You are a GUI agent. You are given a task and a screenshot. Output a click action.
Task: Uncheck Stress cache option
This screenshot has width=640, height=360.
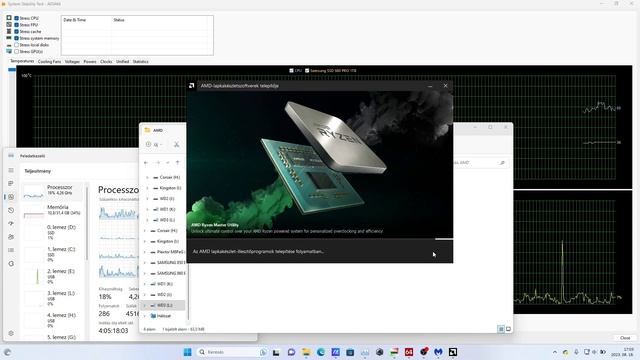tap(16, 31)
